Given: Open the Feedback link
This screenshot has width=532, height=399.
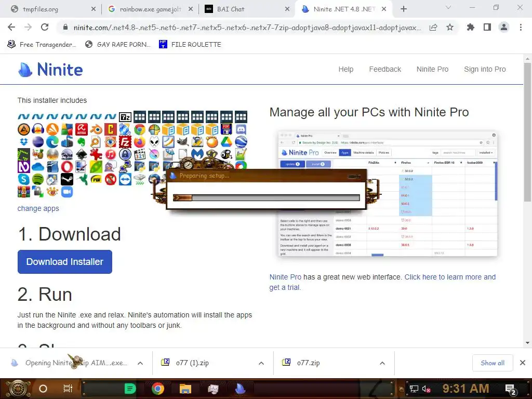Looking at the screenshot, I should [x=385, y=69].
